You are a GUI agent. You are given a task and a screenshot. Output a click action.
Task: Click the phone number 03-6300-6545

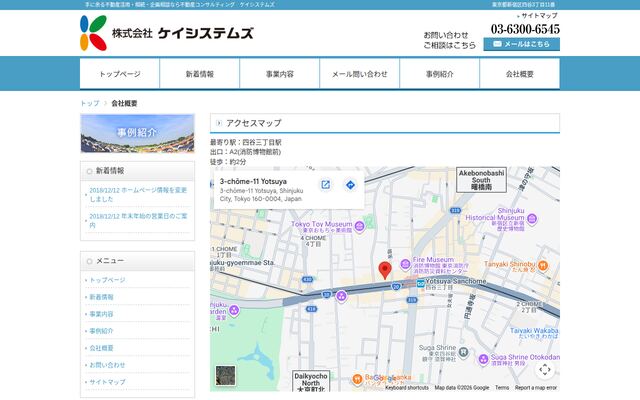pos(525,29)
